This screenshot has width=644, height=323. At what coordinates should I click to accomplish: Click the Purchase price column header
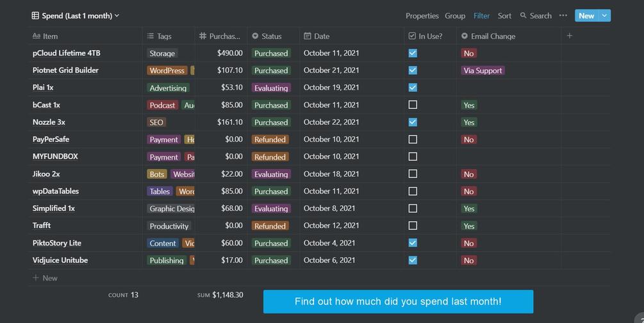click(221, 36)
